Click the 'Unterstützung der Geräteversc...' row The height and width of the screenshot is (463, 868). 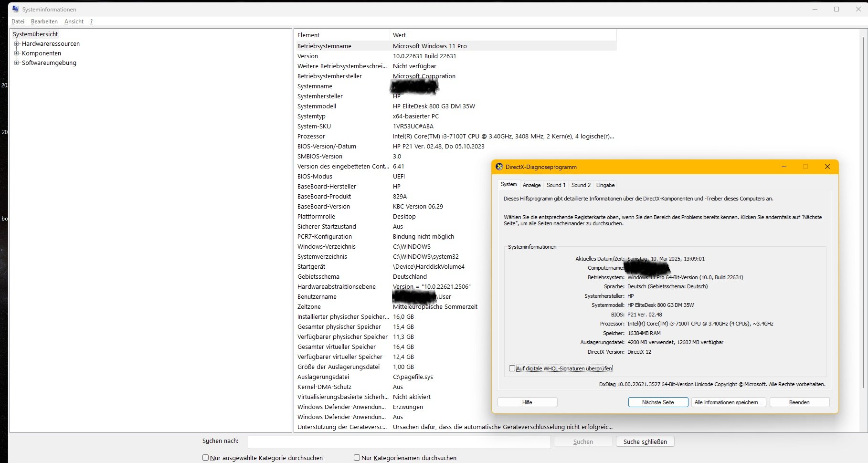click(x=456, y=427)
